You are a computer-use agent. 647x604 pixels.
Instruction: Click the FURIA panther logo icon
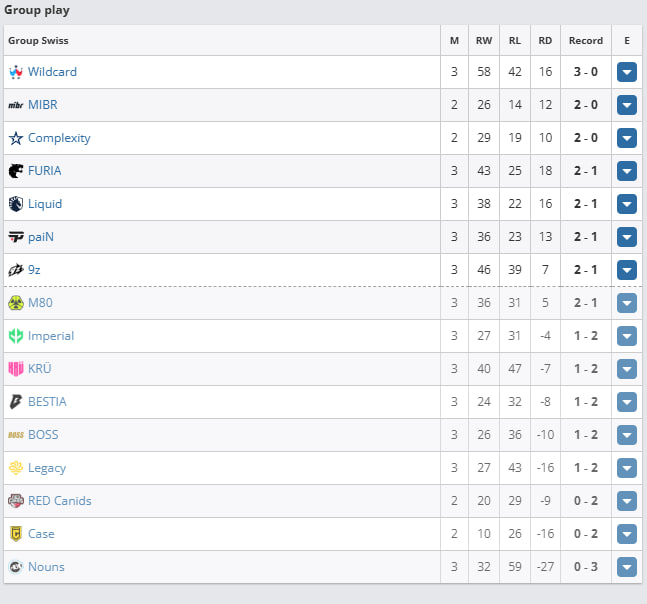click(16, 171)
